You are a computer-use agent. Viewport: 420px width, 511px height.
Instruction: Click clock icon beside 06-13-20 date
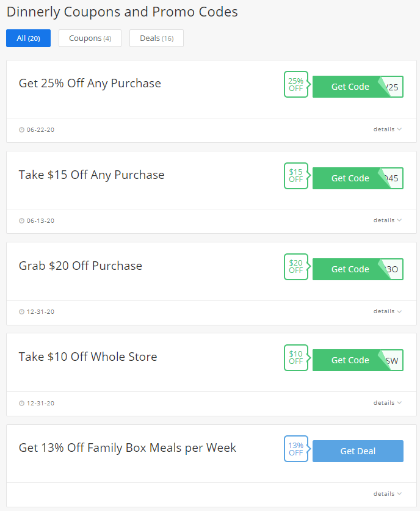[21, 220]
